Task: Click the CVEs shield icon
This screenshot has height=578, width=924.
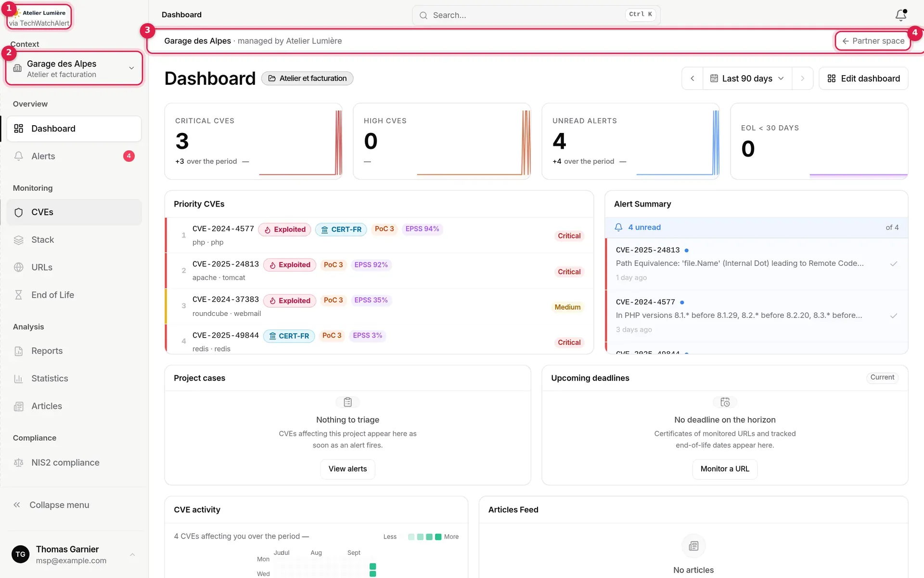Action: (x=19, y=212)
